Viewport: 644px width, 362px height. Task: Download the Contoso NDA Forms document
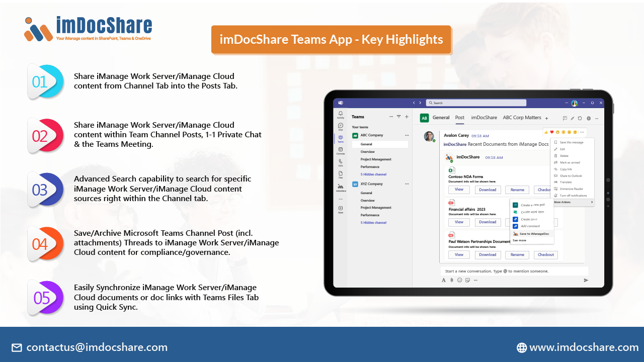488,190
